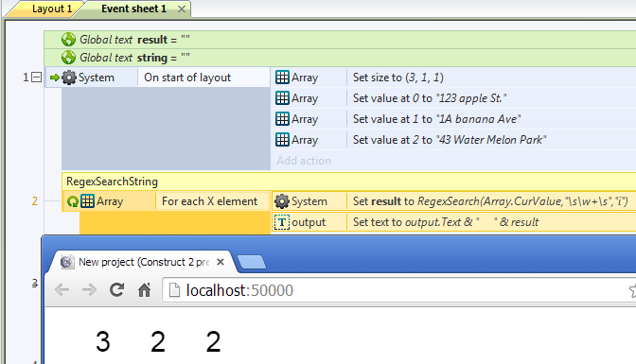Click favicon on New project browser tab
The image size is (636, 364).
click(x=67, y=262)
